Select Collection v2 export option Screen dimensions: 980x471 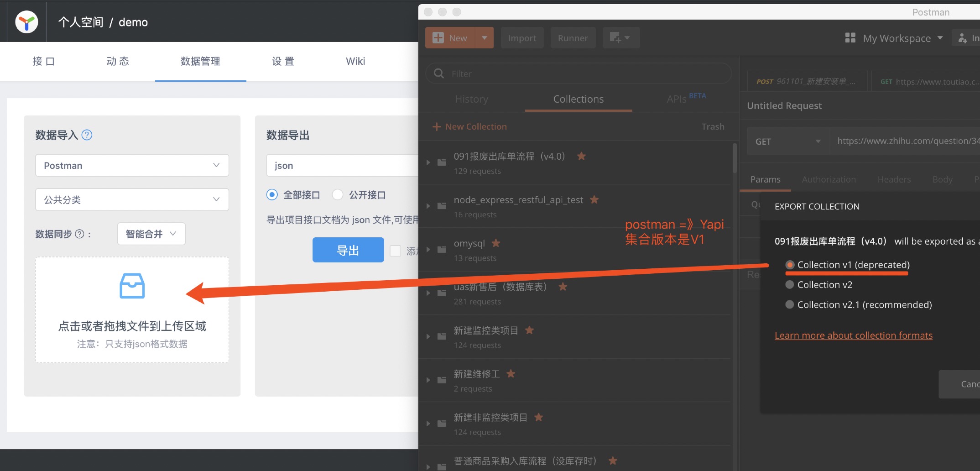pyautogui.click(x=790, y=285)
